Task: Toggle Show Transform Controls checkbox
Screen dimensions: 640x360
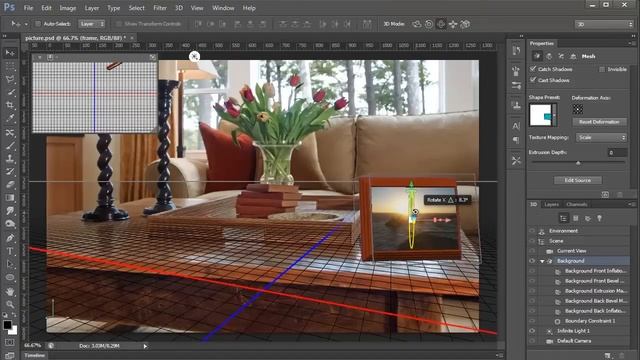Action: [119, 24]
